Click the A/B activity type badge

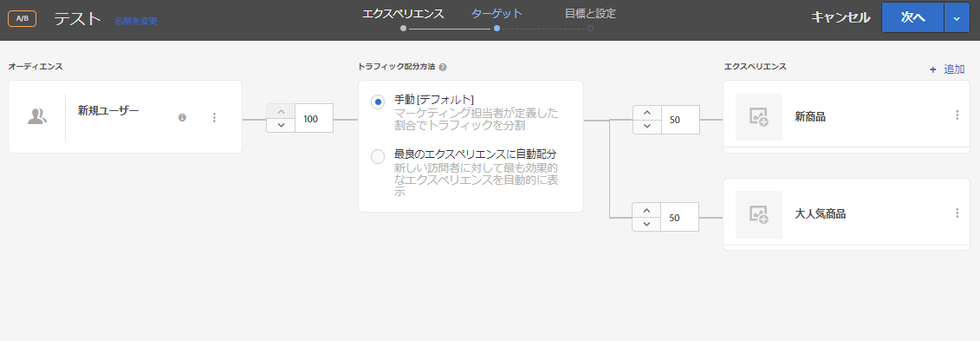[x=22, y=18]
